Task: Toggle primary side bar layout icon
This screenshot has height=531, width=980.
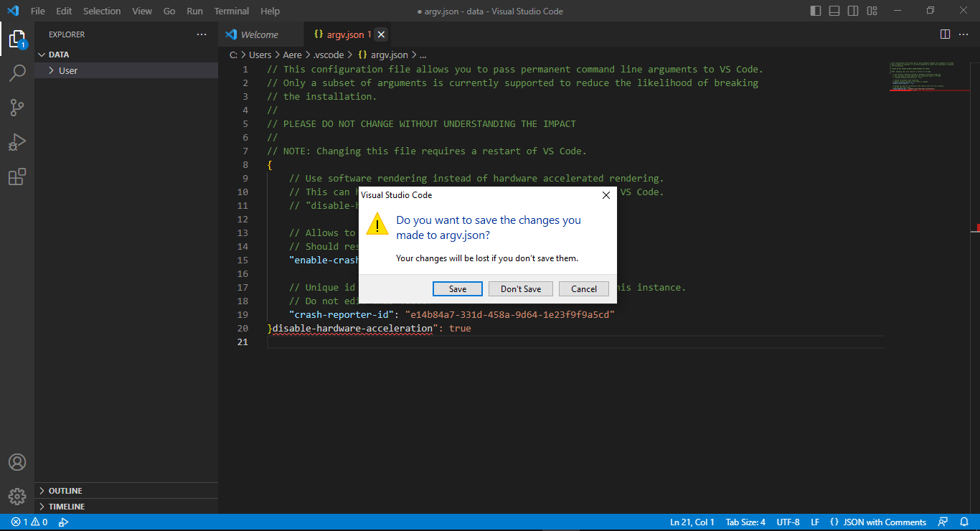Action: point(816,11)
